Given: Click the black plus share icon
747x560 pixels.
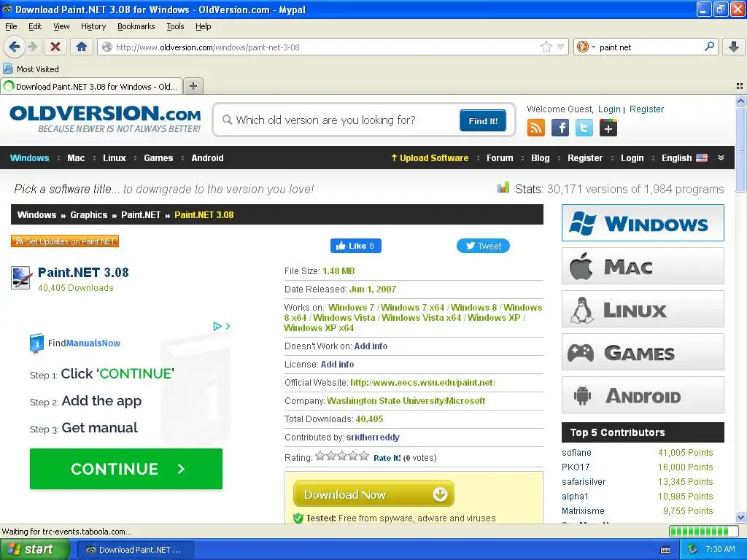Looking at the screenshot, I should (x=608, y=128).
